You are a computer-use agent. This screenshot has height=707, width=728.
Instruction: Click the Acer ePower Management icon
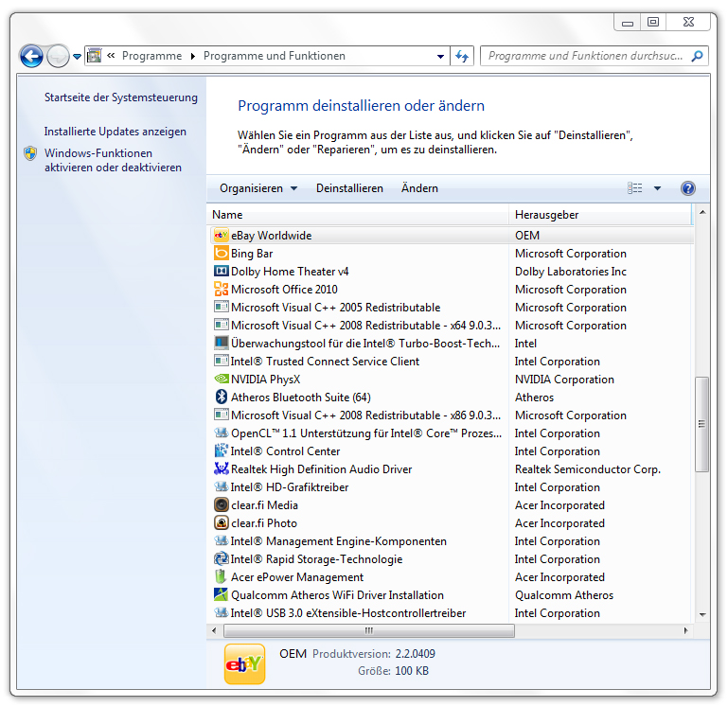[x=221, y=577]
